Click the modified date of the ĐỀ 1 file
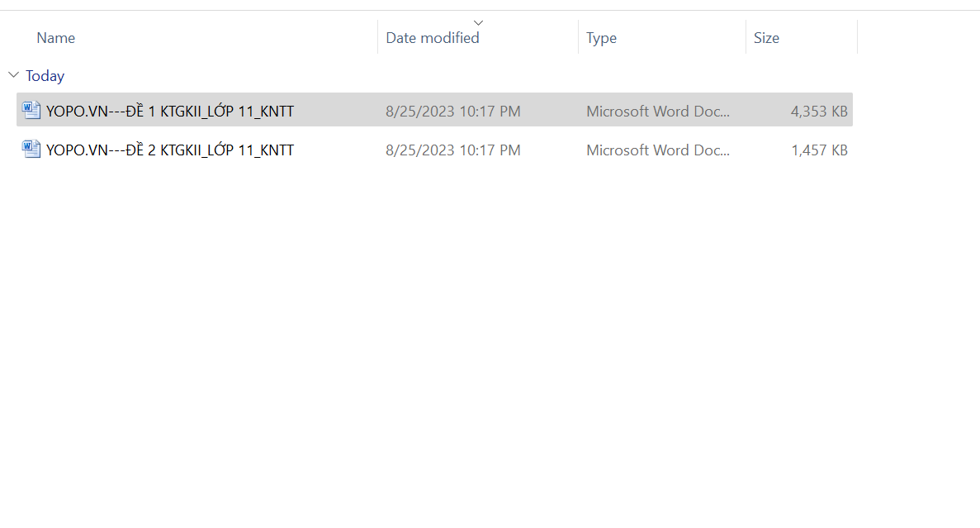This screenshot has width=980, height=528. [x=452, y=111]
